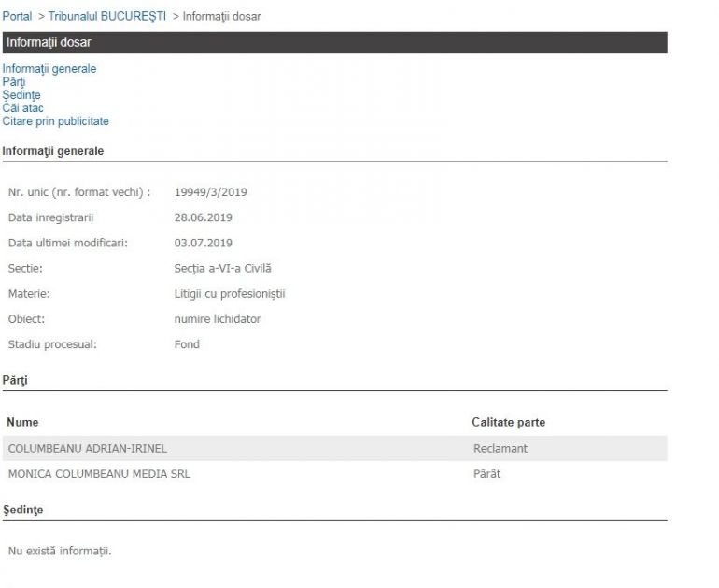Select Citare prin publicitate link
This screenshot has height=588, width=719.
pos(56,121)
